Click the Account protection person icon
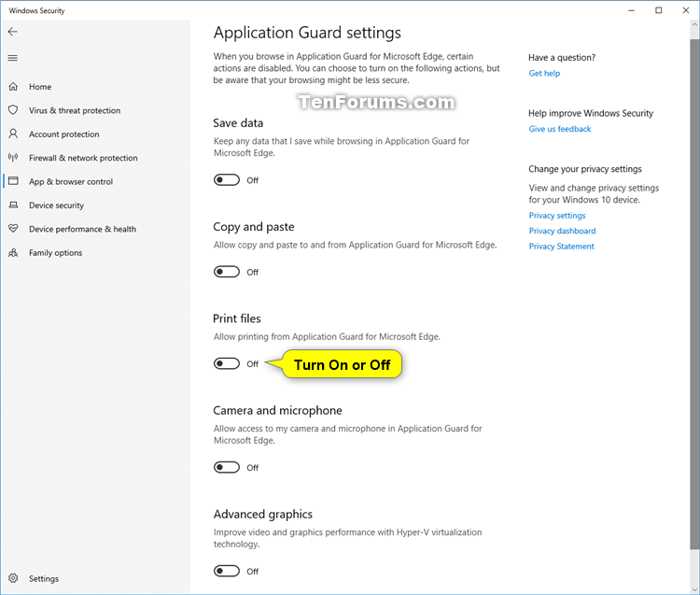Screen dimensions: 700x595 coord(13,134)
